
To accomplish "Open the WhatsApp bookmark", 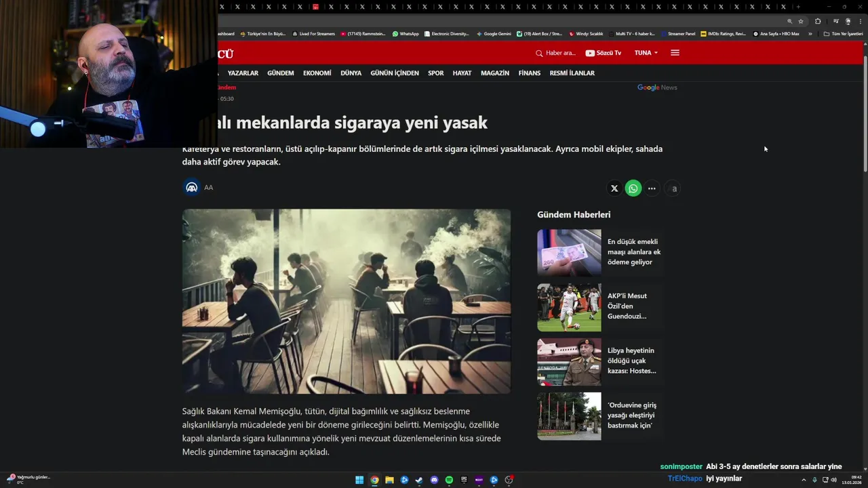I will click(x=406, y=33).
